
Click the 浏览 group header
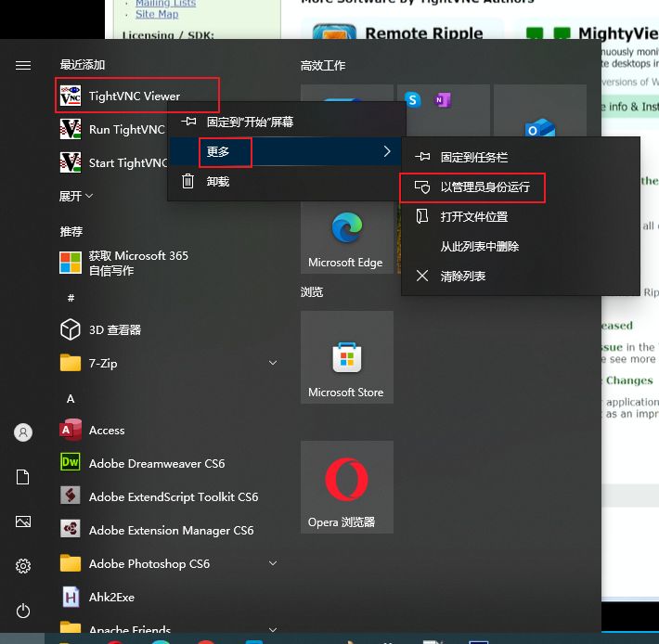[x=312, y=291]
